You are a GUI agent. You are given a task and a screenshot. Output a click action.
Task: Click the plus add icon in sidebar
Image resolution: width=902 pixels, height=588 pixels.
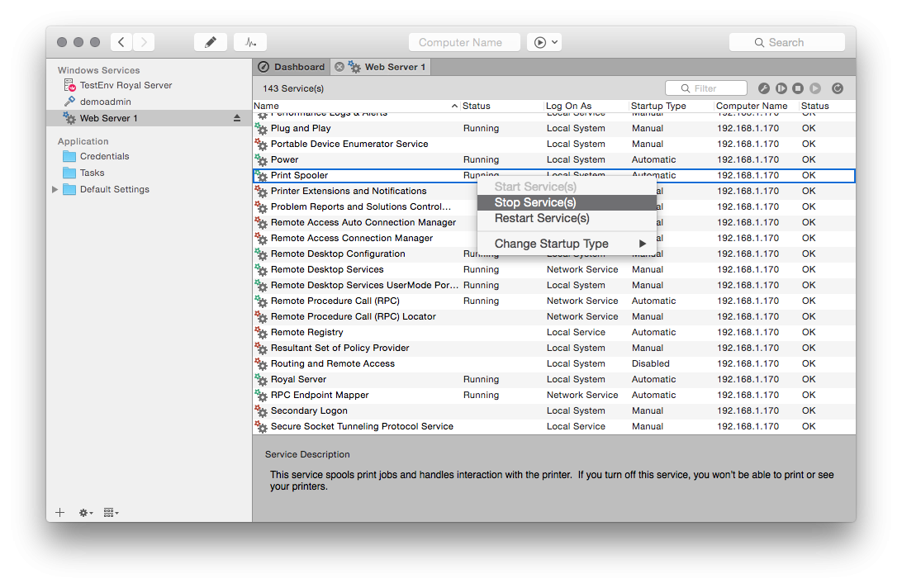pos(59,513)
